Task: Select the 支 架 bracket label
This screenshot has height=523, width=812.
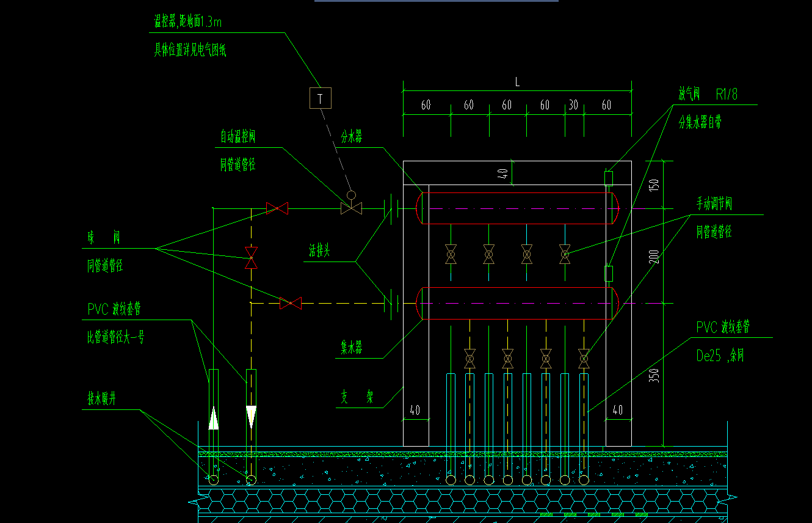Action: coord(357,398)
